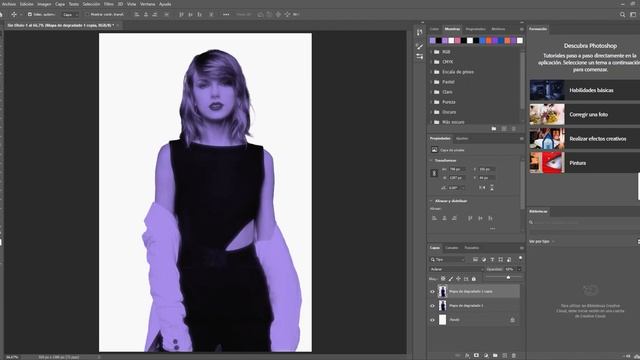The image size is (640, 360).
Task: Toggle the link width and height chain icon
Action: point(434,173)
